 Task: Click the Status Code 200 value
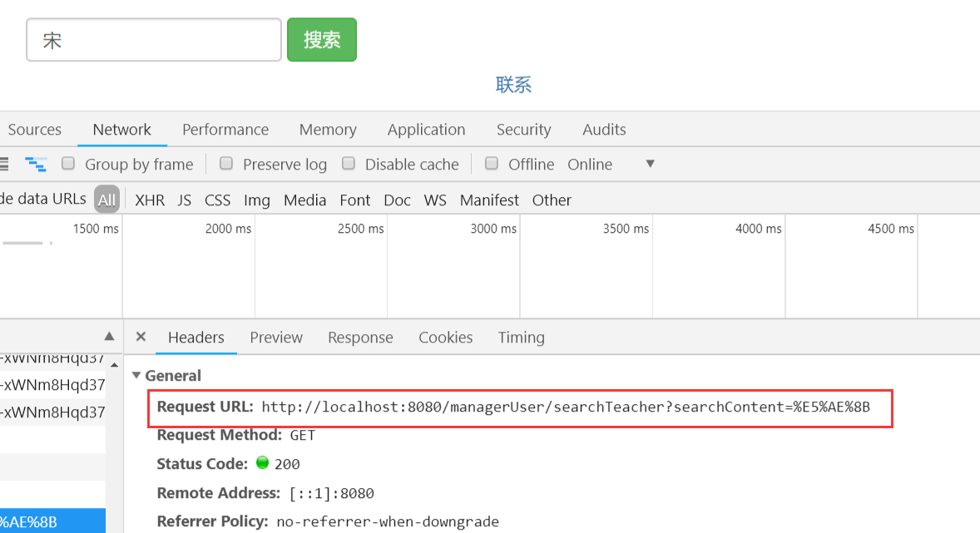[287, 464]
